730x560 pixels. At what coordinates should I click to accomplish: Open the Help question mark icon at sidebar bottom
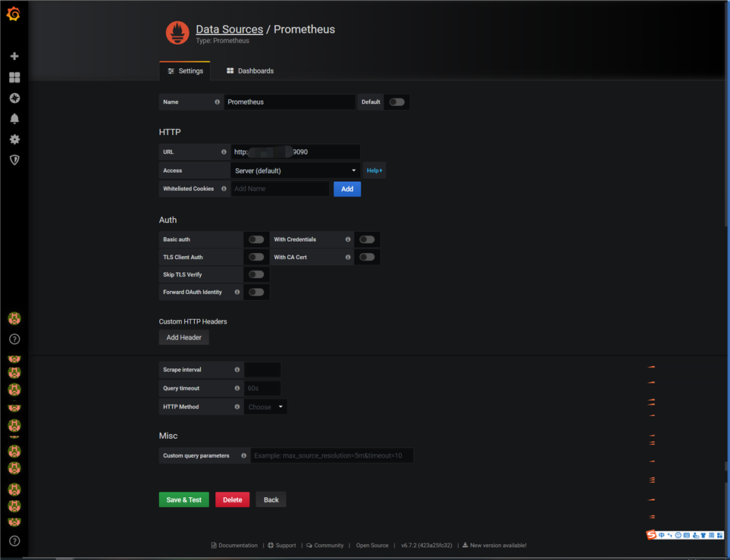pyautogui.click(x=14, y=541)
